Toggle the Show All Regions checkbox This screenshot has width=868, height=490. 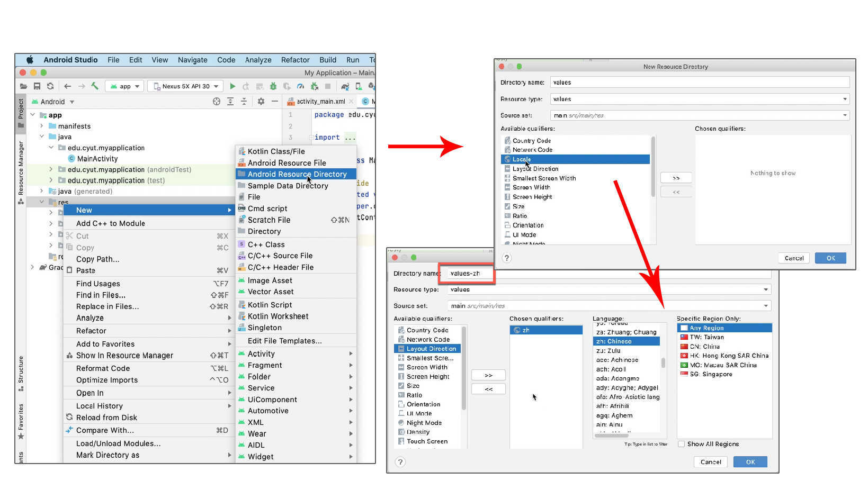tap(682, 444)
